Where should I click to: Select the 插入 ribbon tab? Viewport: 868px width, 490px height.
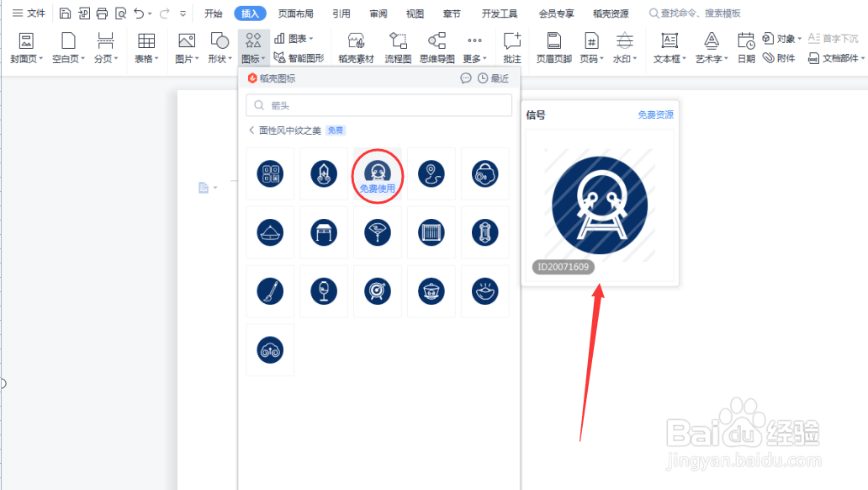250,13
